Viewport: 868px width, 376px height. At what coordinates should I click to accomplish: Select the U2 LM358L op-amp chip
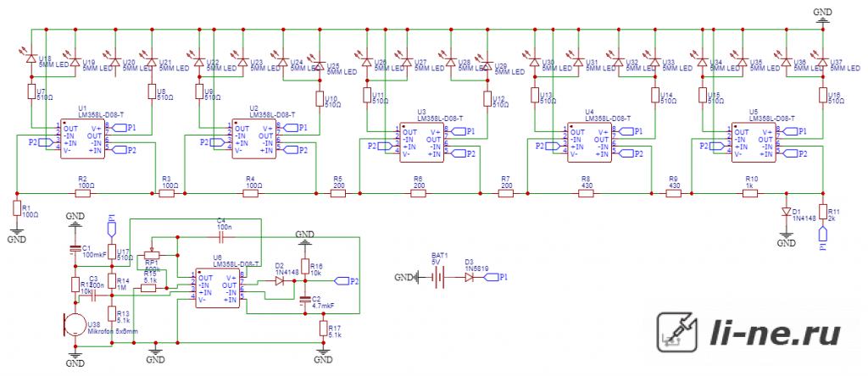click(x=253, y=139)
